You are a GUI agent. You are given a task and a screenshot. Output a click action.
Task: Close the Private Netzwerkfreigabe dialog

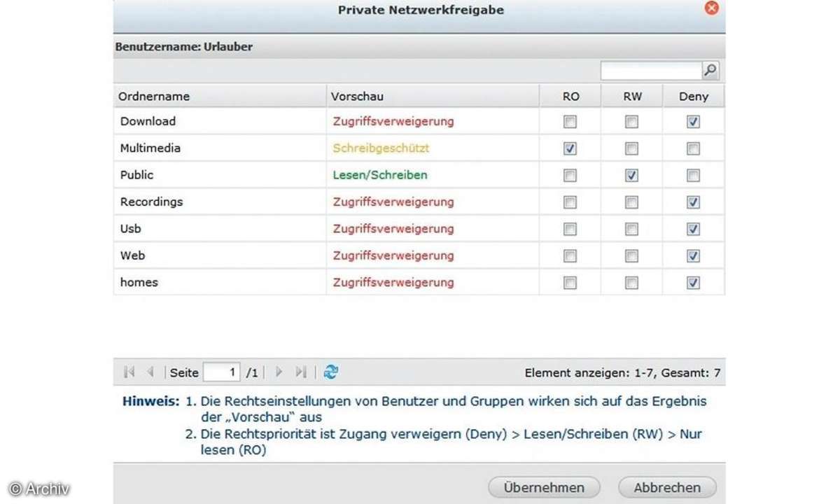[x=712, y=8]
